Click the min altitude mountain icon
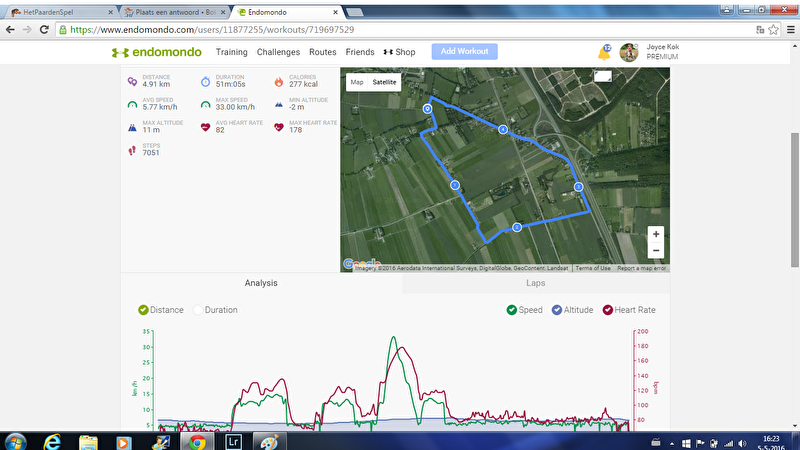The height and width of the screenshot is (450, 800). (279, 104)
